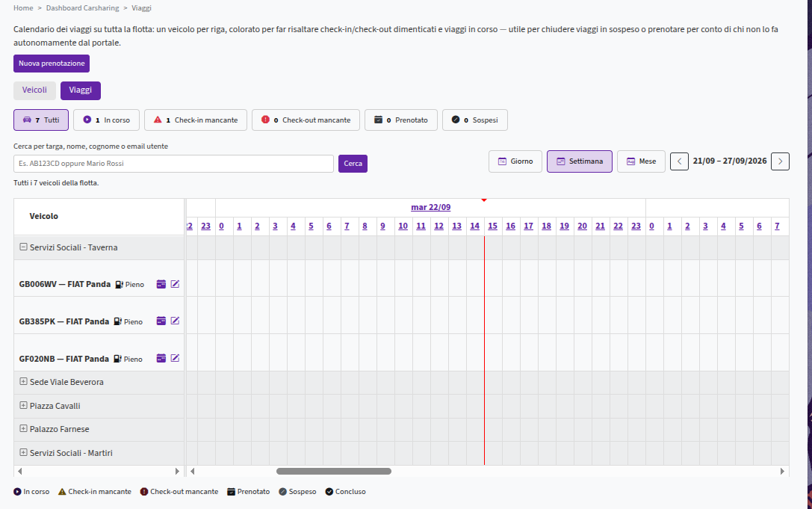Switch calendar to Giorno view

tap(515, 161)
